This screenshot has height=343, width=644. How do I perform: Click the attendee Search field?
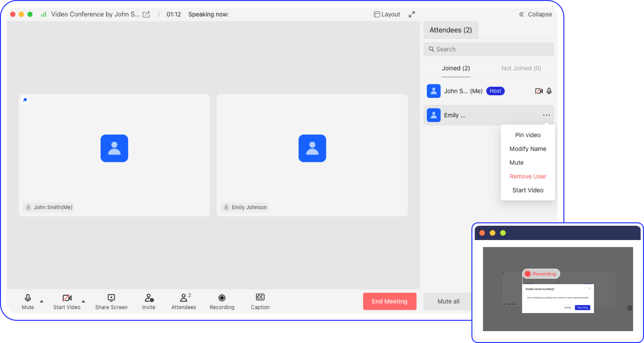tap(488, 49)
